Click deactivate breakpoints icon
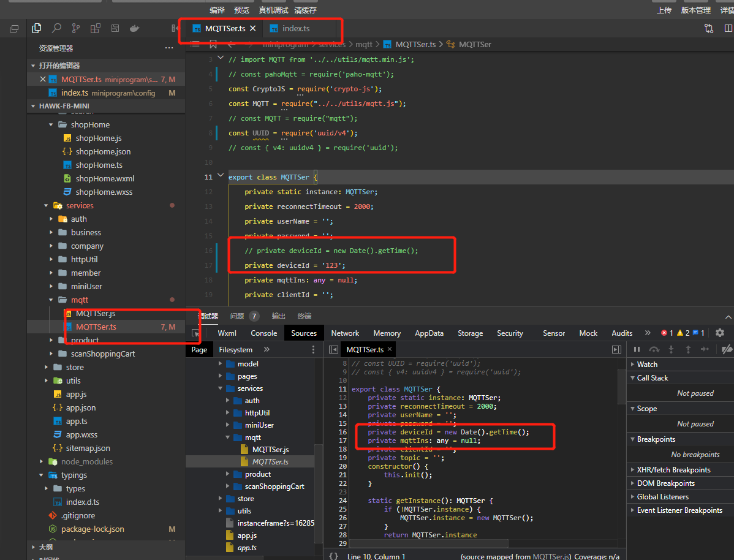Screen dimensions: 734x560 tap(727, 349)
